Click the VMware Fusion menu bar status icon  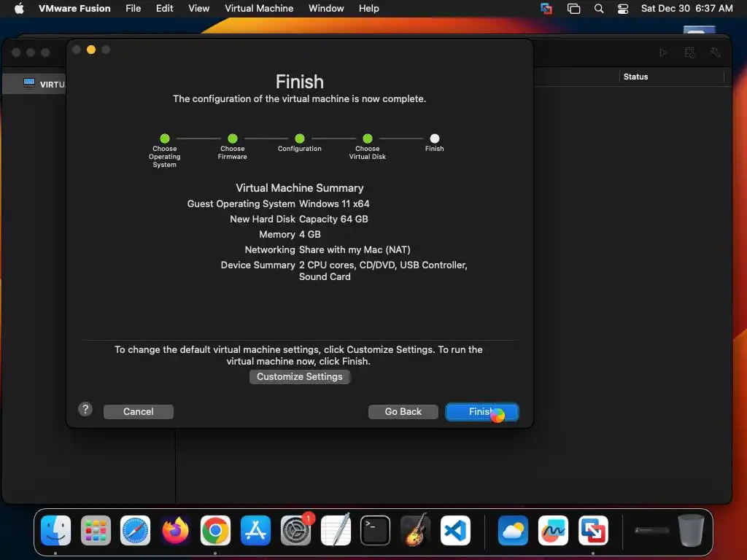(x=546, y=8)
